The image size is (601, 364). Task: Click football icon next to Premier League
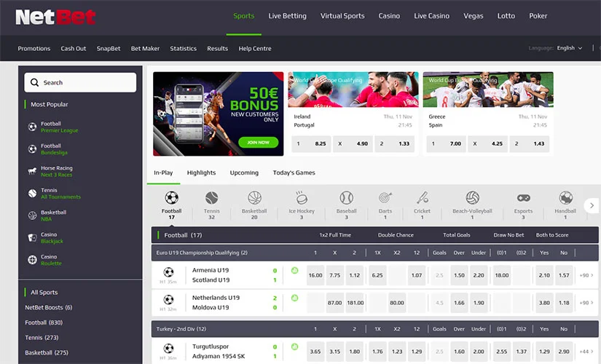click(32, 127)
